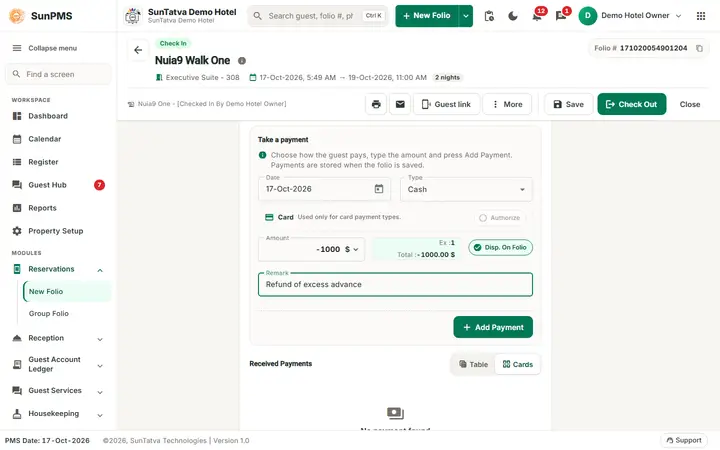The width and height of the screenshot is (720, 450).
Task: Click the back arrow button
Action: [x=138, y=50]
